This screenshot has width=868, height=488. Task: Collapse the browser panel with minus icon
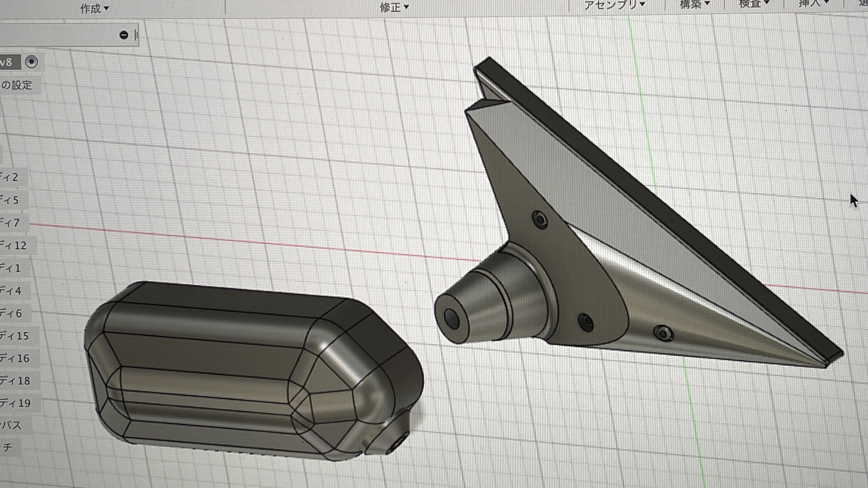click(x=124, y=35)
